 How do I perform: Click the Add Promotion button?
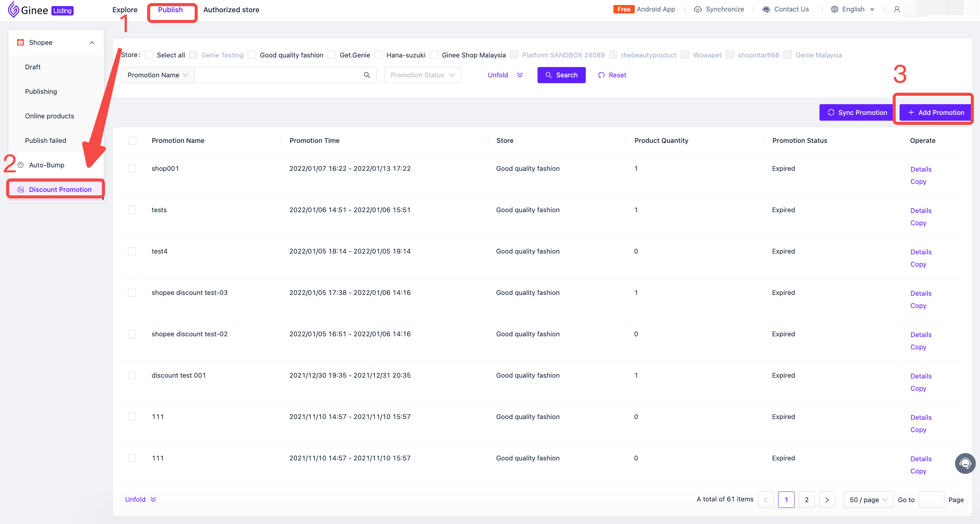click(x=936, y=113)
